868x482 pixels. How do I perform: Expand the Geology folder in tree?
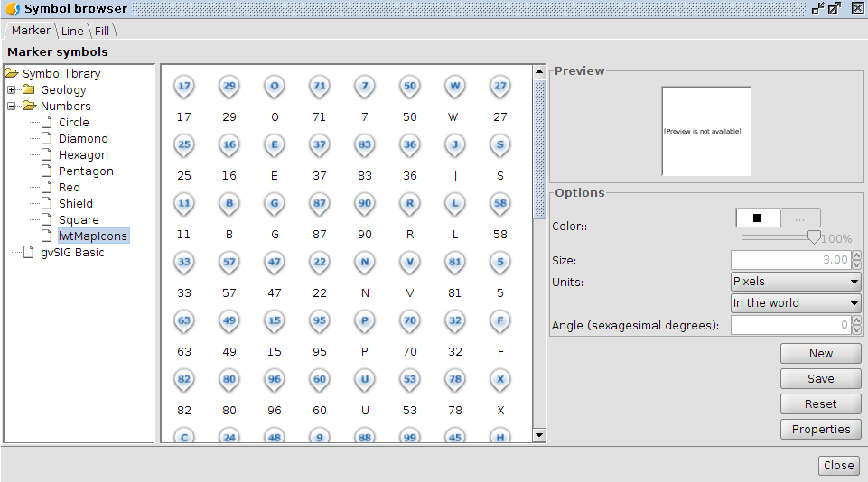coord(12,89)
